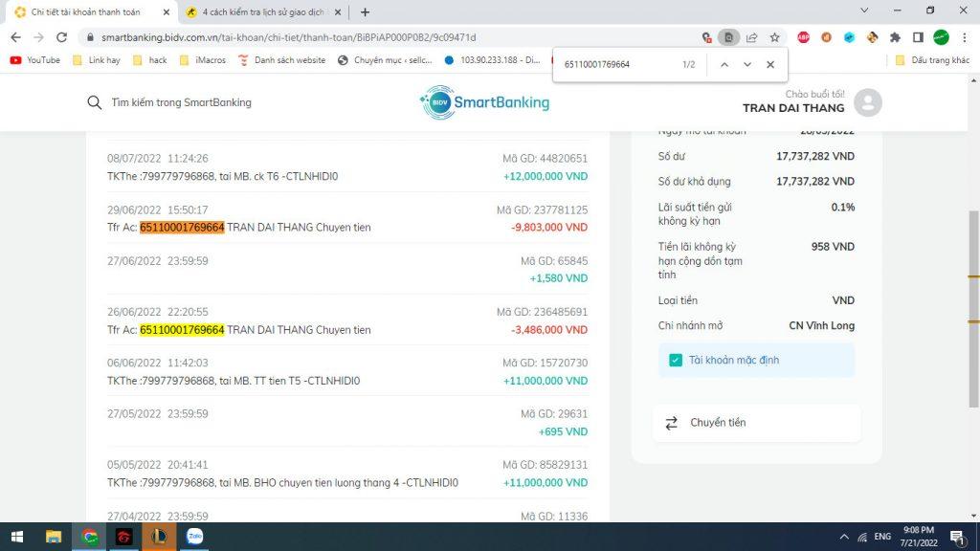This screenshot has height=551, width=980.
Task: Switch to the '4 cách kiểm tra lịch sử' tab
Action: [258, 12]
